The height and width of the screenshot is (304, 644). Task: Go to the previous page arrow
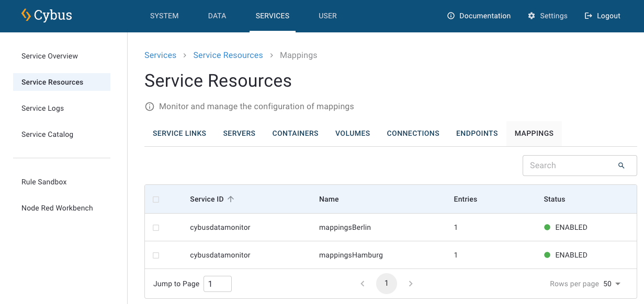[363, 284]
